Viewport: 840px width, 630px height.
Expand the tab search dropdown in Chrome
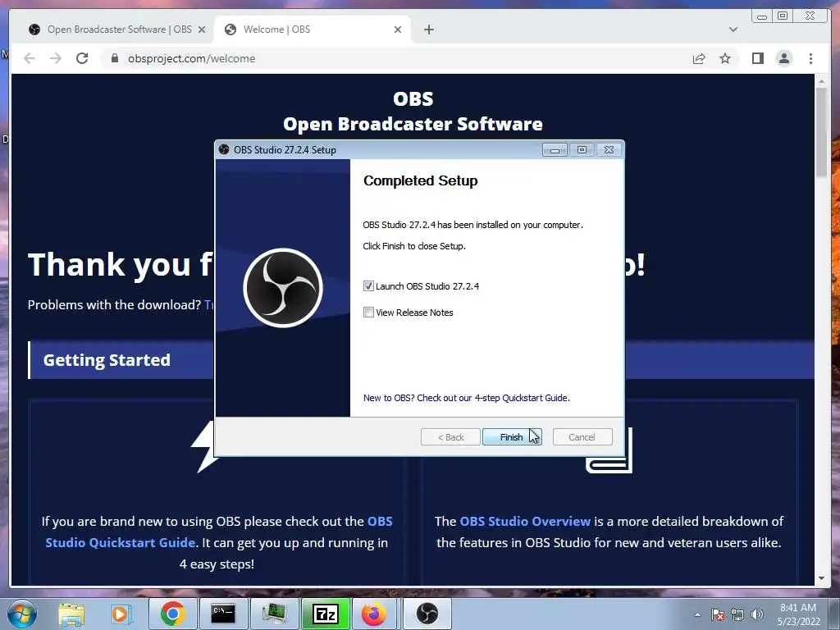point(733,30)
